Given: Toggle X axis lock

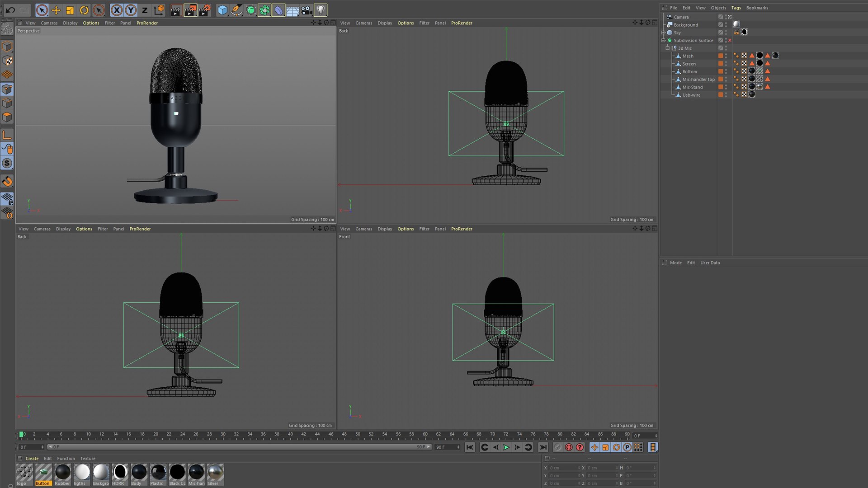Looking at the screenshot, I should click(117, 9).
